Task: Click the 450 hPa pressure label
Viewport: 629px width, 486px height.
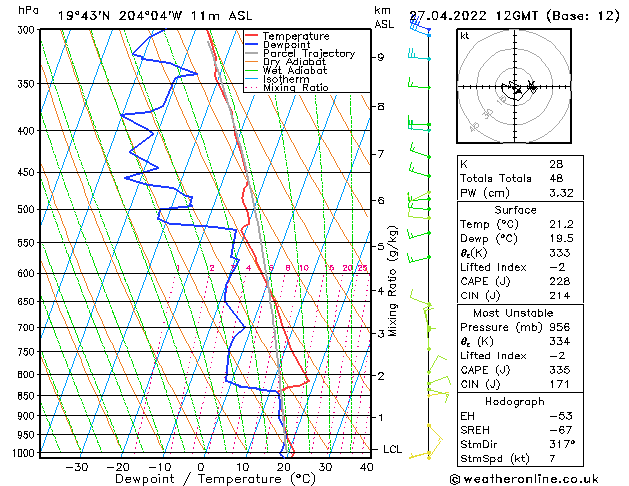Action: tap(28, 172)
